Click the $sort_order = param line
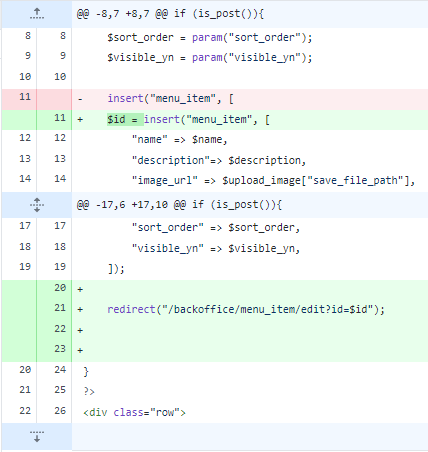This screenshot has height=452, width=428. click(x=250, y=37)
